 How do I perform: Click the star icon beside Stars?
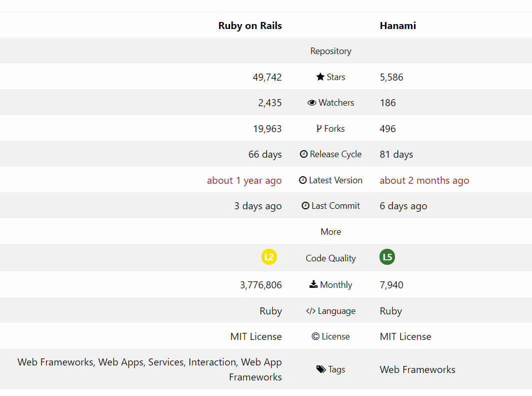pos(320,77)
